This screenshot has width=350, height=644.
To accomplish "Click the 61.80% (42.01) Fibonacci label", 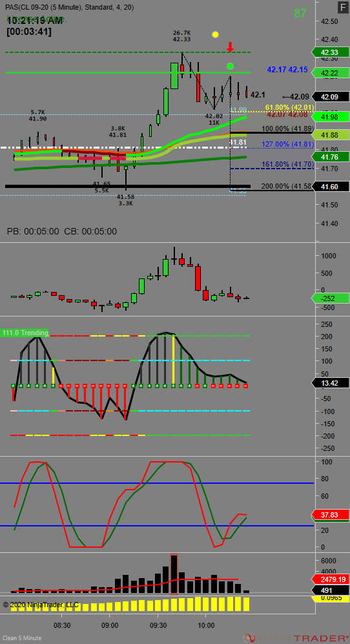I will [289, 108].
